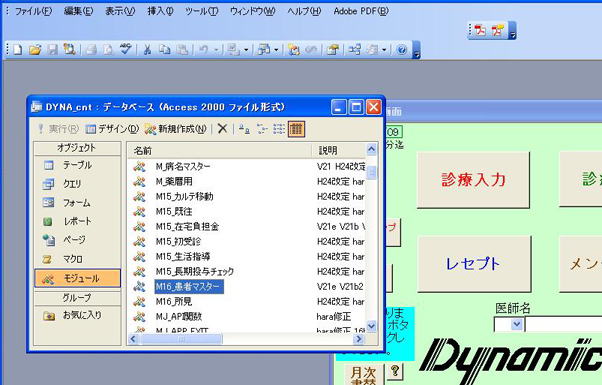Click the question mark button beside 月次
Viewport: 602px width, 385px height.
(395, 372)
